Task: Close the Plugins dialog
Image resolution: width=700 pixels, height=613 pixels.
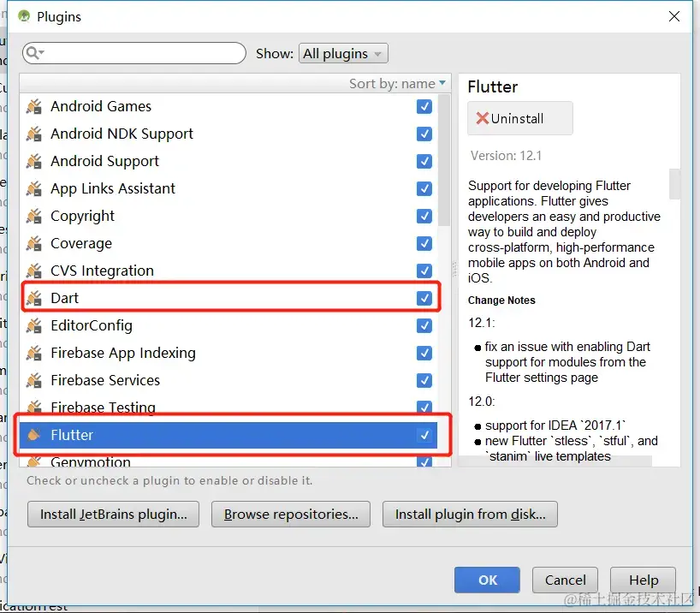Action: [674, 16]
